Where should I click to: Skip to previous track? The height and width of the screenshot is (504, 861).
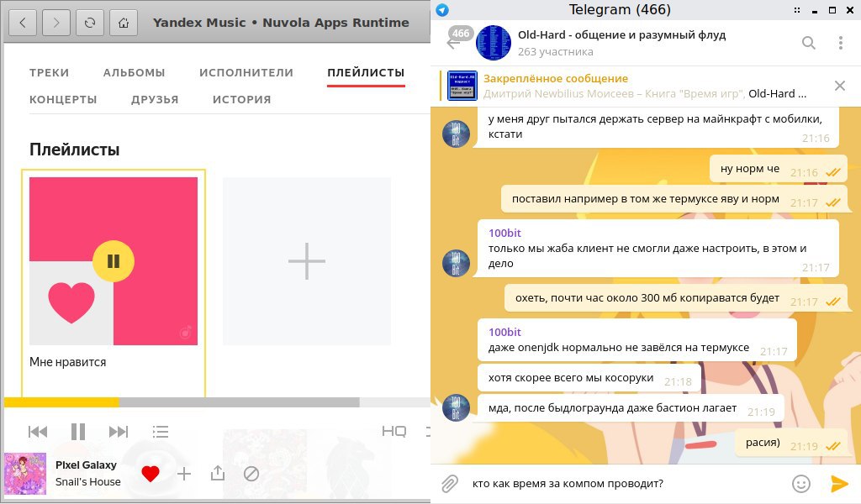click(x=37, y=432)
